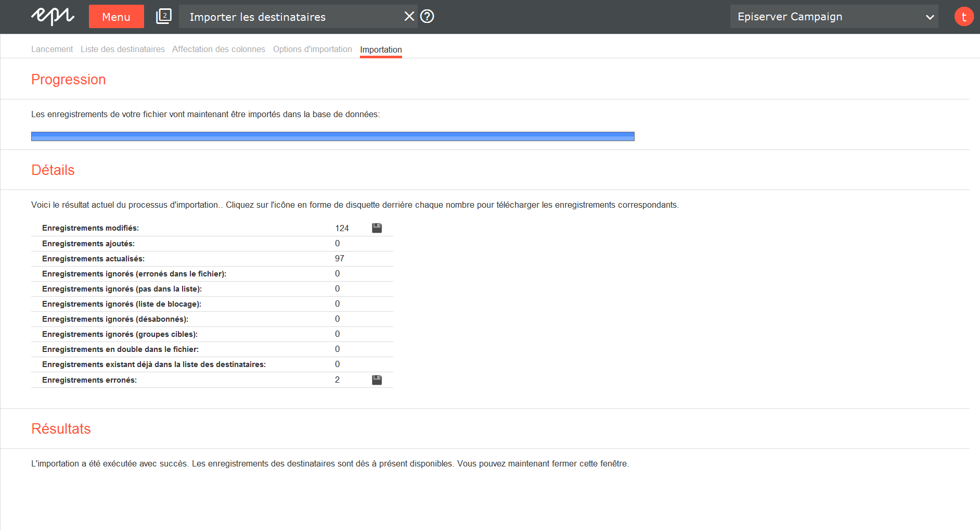The width and height of the screenshot is (980, 530).
Task: Click "Enregistrements modifiés:" label
Action: pyautogui.click(x=91, y=228)
